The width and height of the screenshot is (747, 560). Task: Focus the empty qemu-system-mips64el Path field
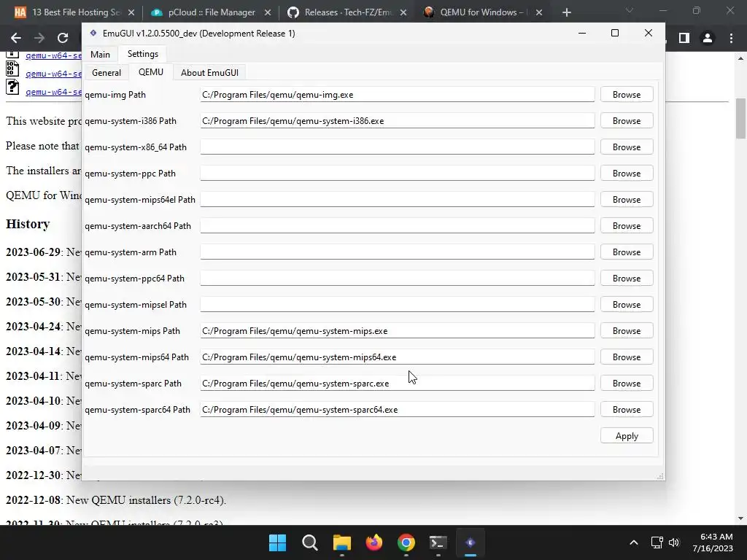[x=398, y=199]
